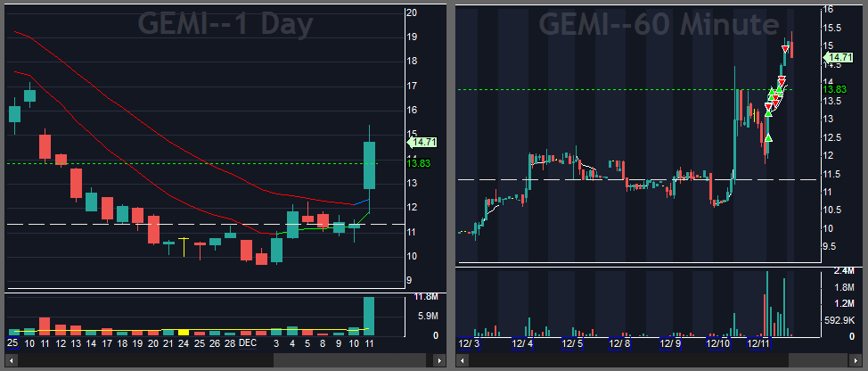Click the large green Dec 11 daily candle
This screenshot has width=868, height=371.
click(369, 166)
